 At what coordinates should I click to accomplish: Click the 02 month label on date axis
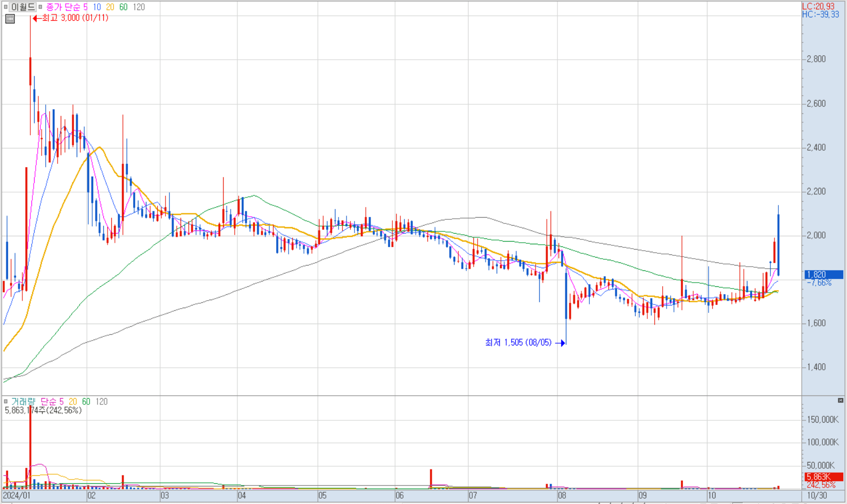92,496
